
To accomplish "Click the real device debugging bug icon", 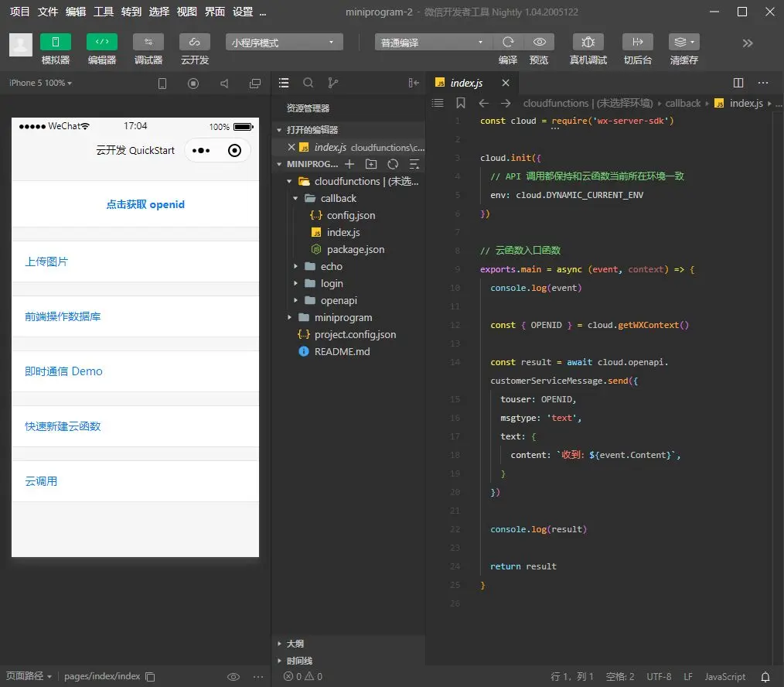I will pos(588,42).
